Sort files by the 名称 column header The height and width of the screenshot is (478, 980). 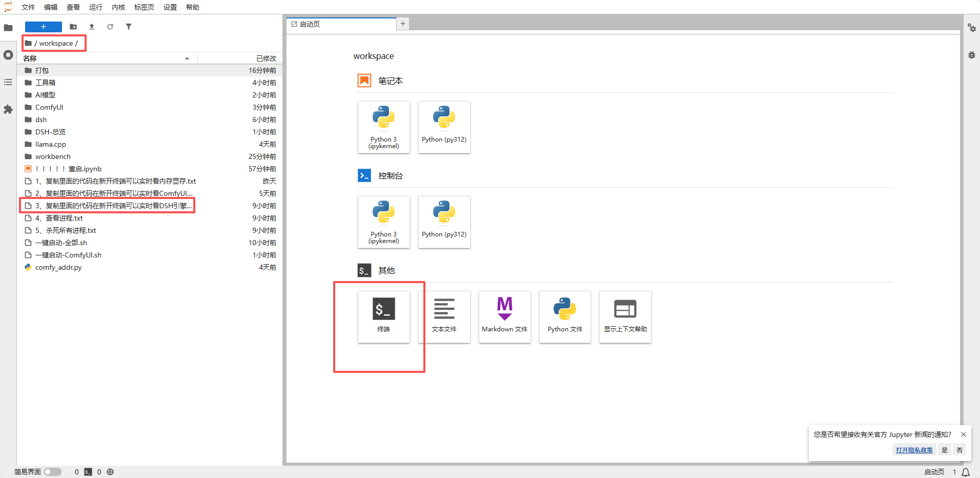pyautogui.click(x=107, y=58)
